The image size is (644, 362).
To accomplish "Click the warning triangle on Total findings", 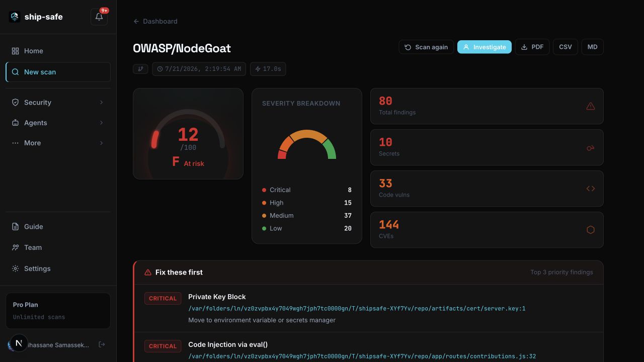I will point(591,106).
